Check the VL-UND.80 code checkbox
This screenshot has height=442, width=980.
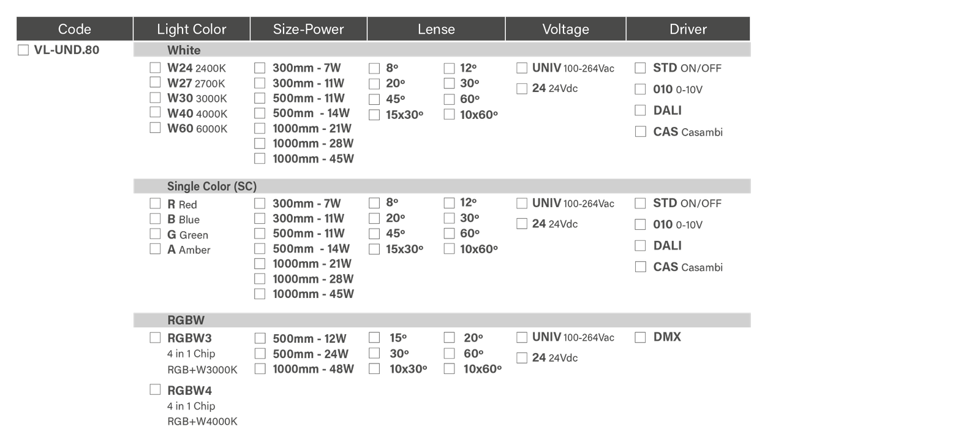(23, 50)
